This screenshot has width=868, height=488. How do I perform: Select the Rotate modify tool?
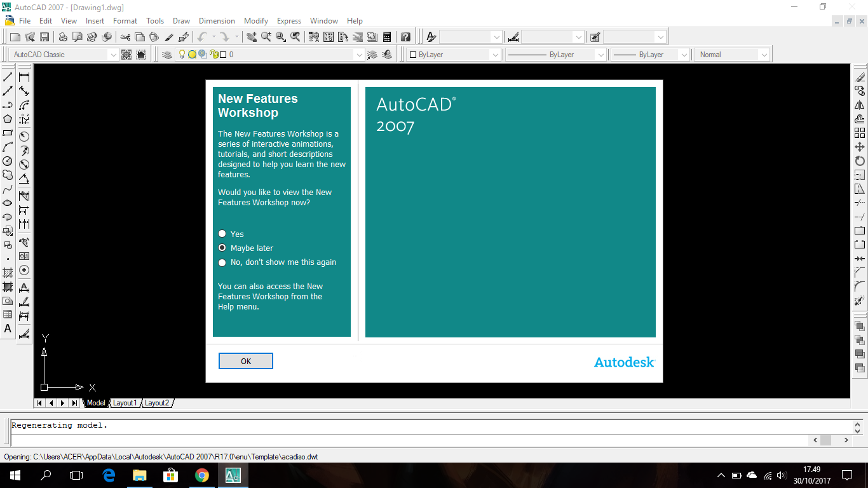tap(860, 161)
